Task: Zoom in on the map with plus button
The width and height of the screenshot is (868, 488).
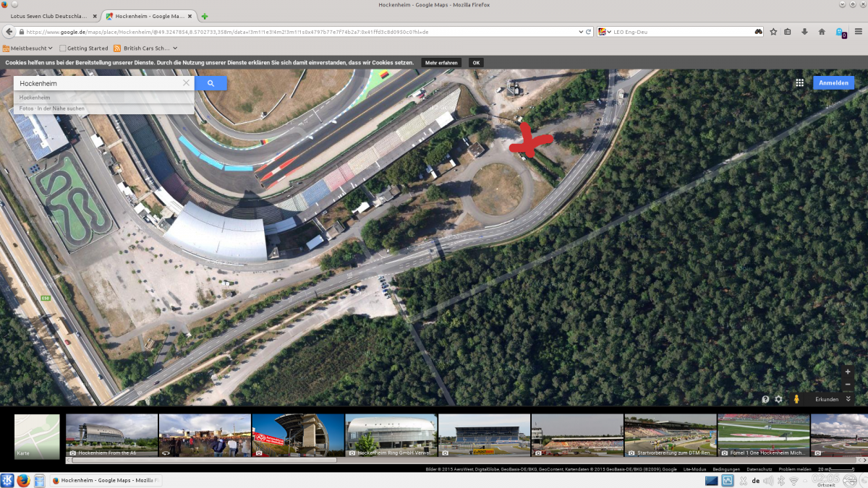Action: click(848, 372)
